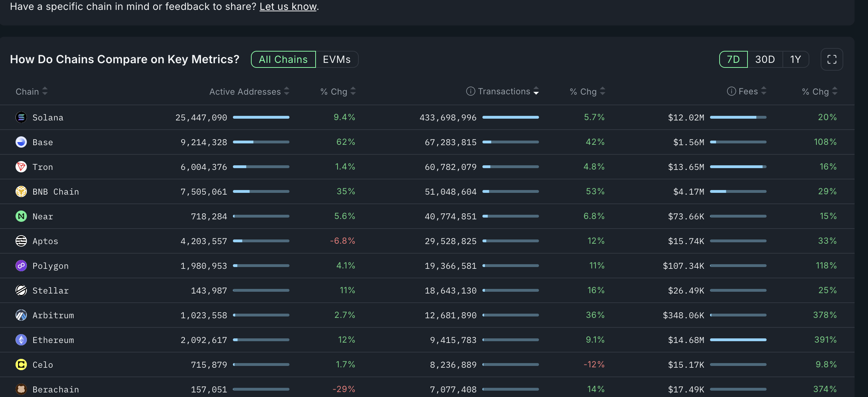Switch to the 1Y time range
The height and width of the screenshot is (397, 868).
(x=796, y=59)
